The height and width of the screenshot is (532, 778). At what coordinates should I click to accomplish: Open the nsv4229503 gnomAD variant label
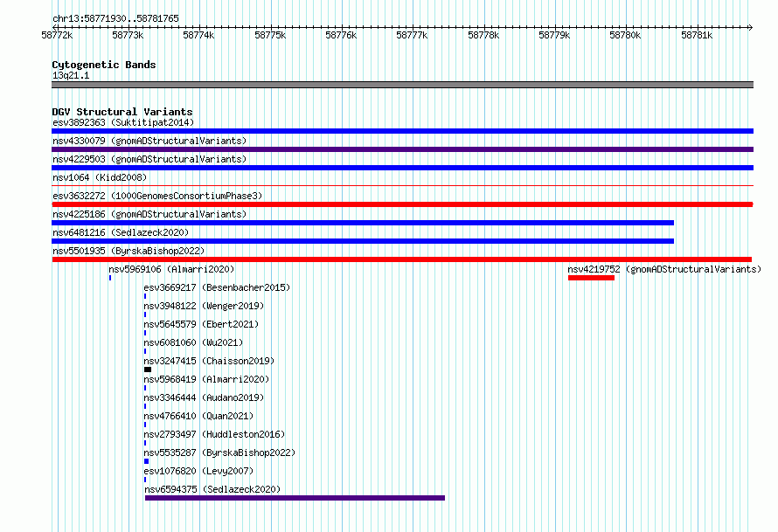click(x=149, y=159)
